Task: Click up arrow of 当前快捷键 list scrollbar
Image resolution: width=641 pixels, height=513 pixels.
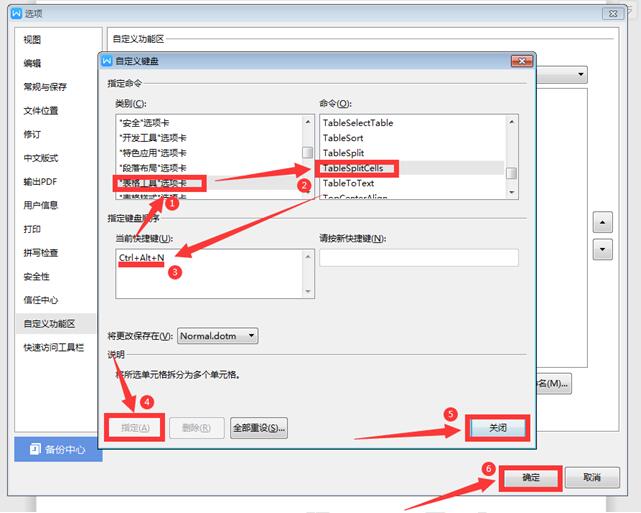Action: (x=308, y=257)
